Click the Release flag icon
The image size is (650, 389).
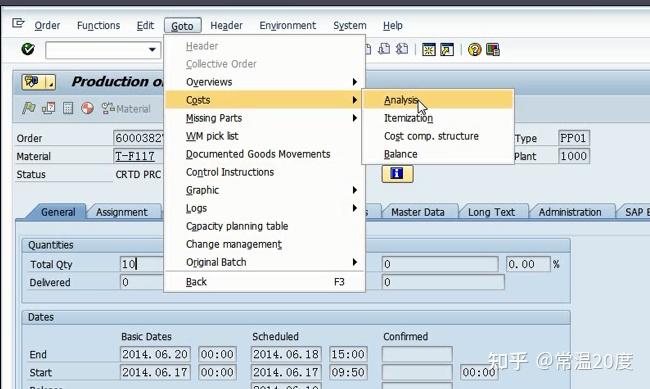tap(29, 108)
